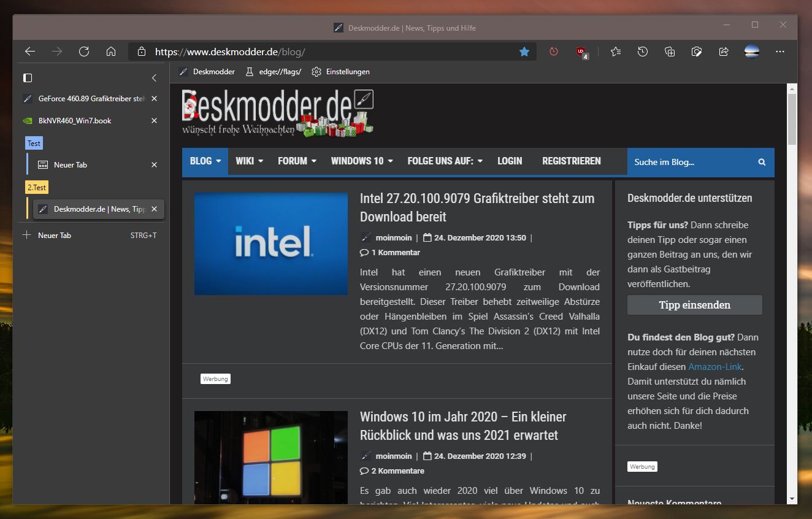The image size is (812, 519).
Task: Open the web capture tool
Action: tap(697, 52)
